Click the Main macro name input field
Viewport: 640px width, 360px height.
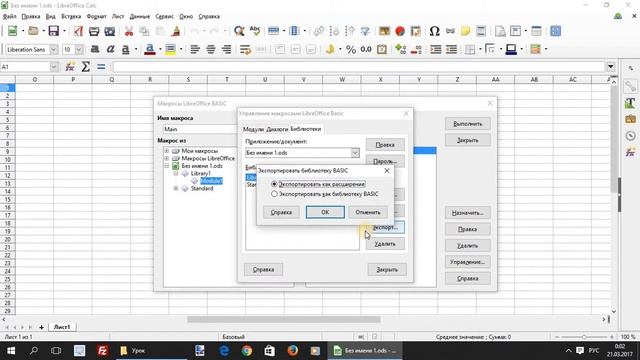point(199,129)
